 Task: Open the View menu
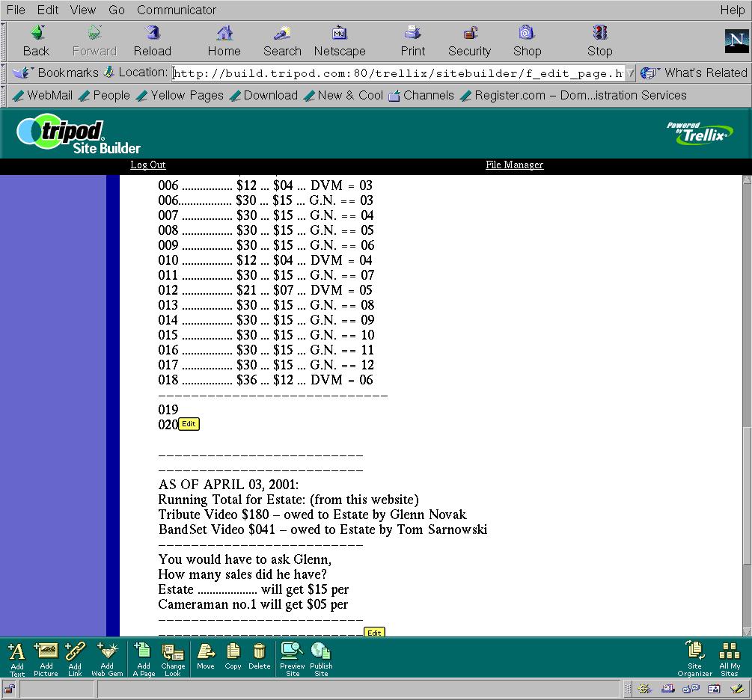(83, 10)
